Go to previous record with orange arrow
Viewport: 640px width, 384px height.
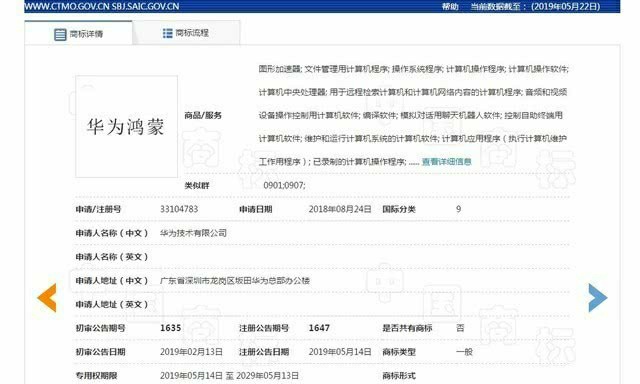tap(47, 297)
